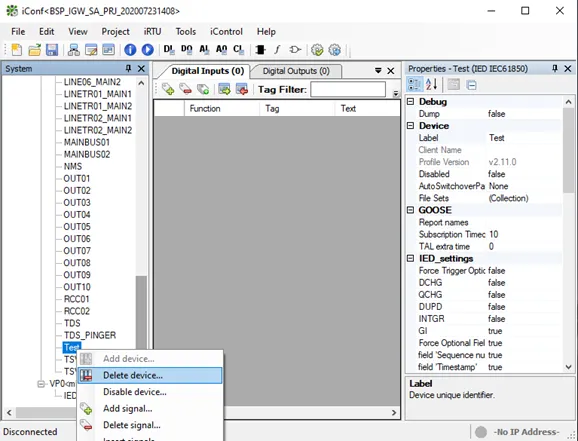Click the logic gate toolbar icon

pyautogui.click(x=295, y=50)
